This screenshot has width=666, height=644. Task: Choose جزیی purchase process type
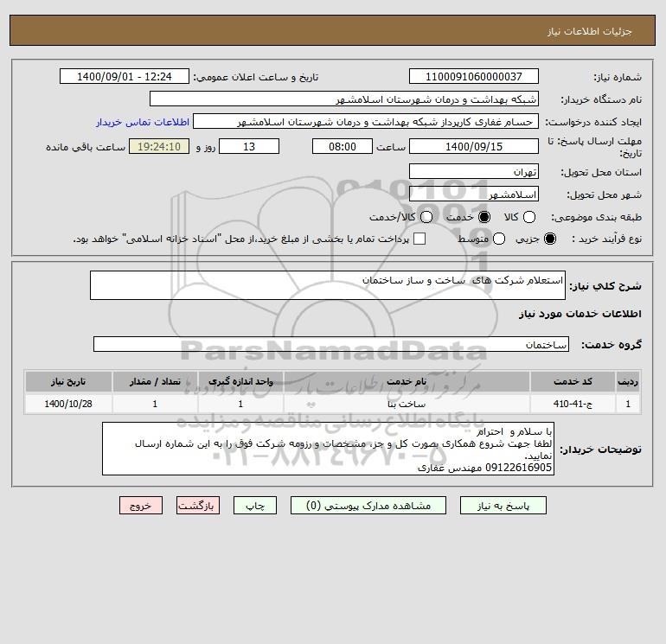(549, 239)
